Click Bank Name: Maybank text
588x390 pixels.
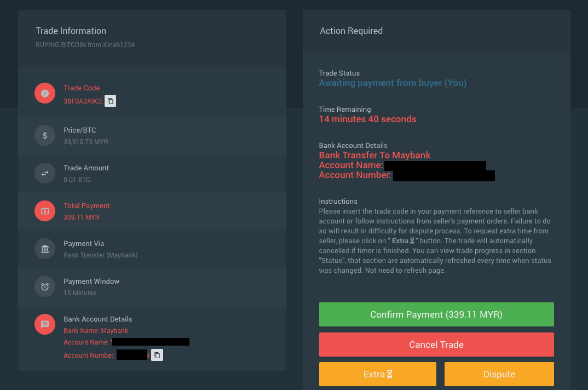coord(96,331)
